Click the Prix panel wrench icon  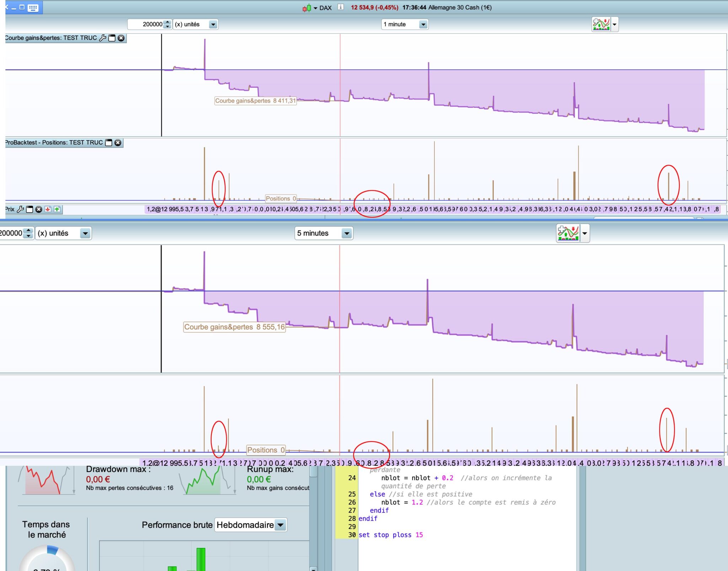(x=21, y=209)
